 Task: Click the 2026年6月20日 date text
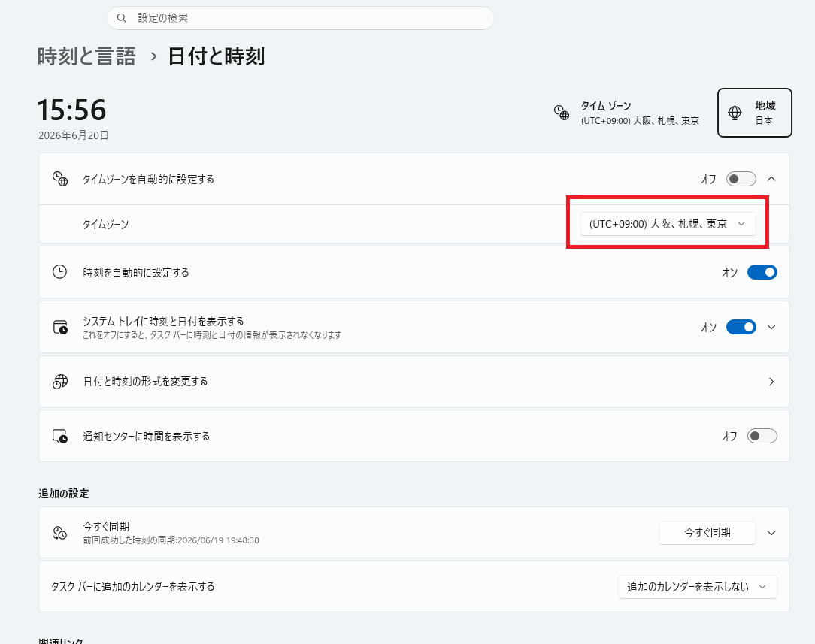73,135
